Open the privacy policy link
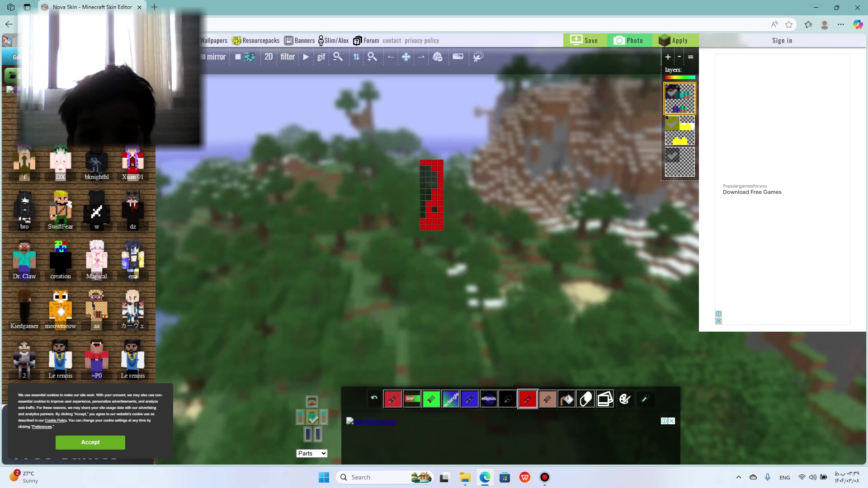The height and width of the screenshot is (488, 868). [422, 41]
